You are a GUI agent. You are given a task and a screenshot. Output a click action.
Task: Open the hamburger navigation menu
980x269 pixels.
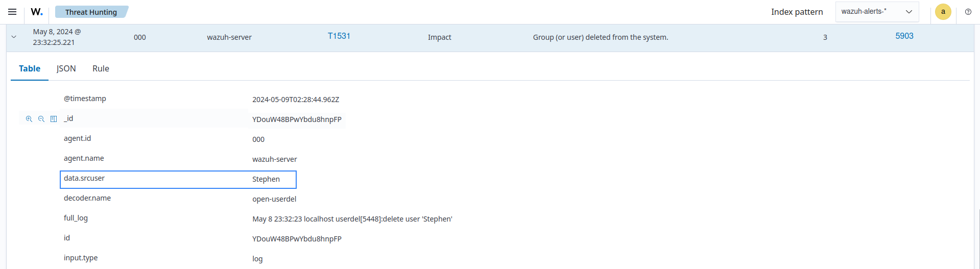click(x=12, y=12)
